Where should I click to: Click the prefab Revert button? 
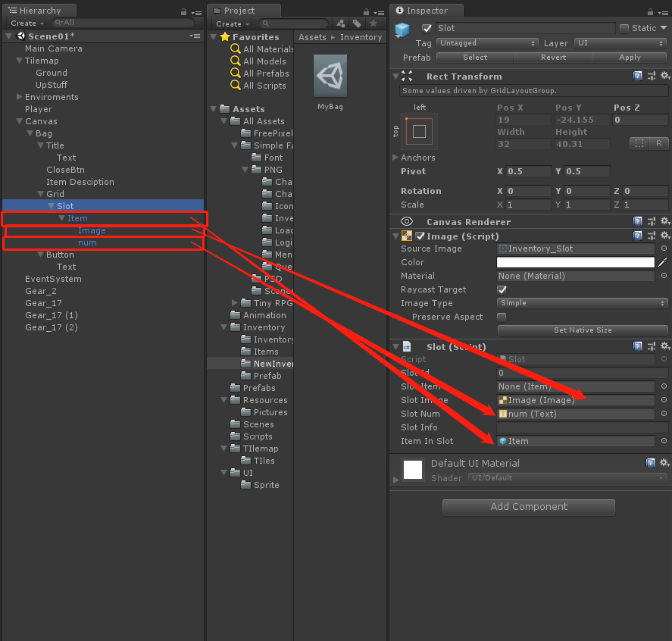[x=553, y=57]
